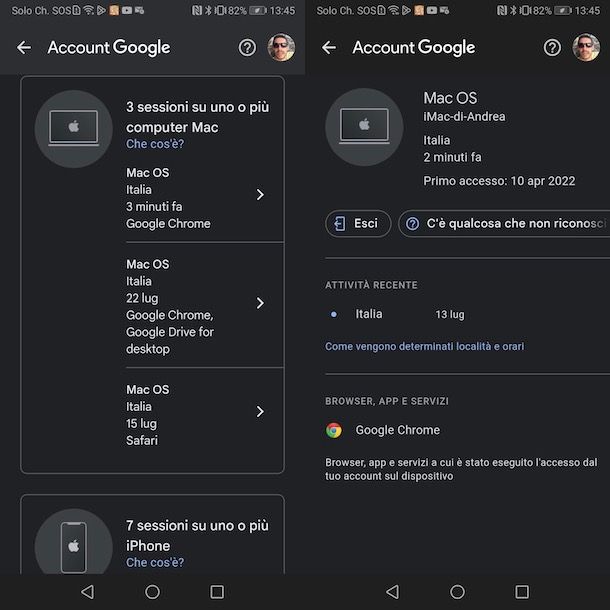This screenshot has width=610, height=610.
Task: Open help icon on the right screen
Action: coord(552,47)
